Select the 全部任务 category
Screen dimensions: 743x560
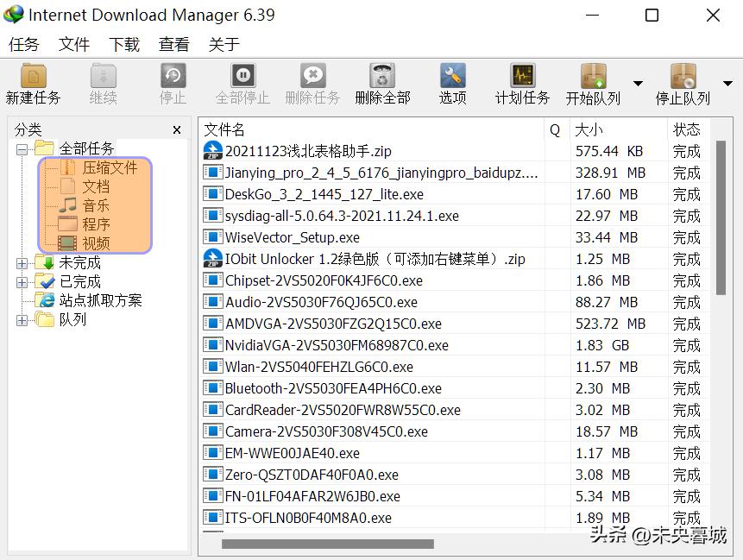[x=86, y=148]
